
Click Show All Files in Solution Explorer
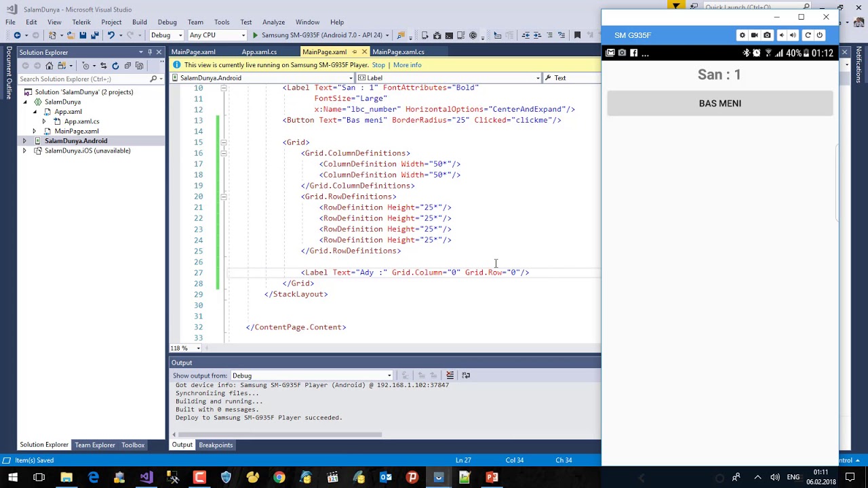click(x=139, y=66)
